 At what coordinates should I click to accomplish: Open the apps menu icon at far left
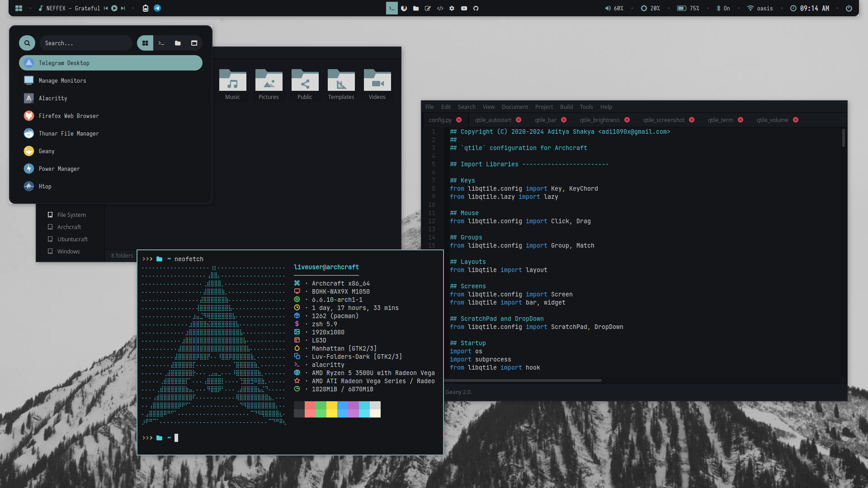coord(19,8)
